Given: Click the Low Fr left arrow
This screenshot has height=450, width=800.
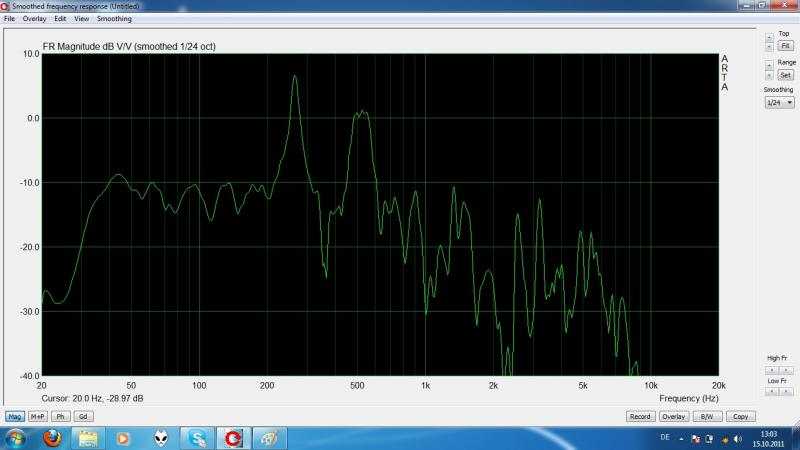Looking at the screenshot, I should [x=771, y=391].
